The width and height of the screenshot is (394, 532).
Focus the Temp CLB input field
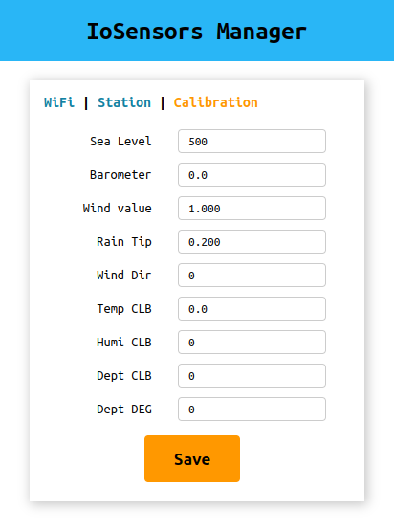coord(252,309)
